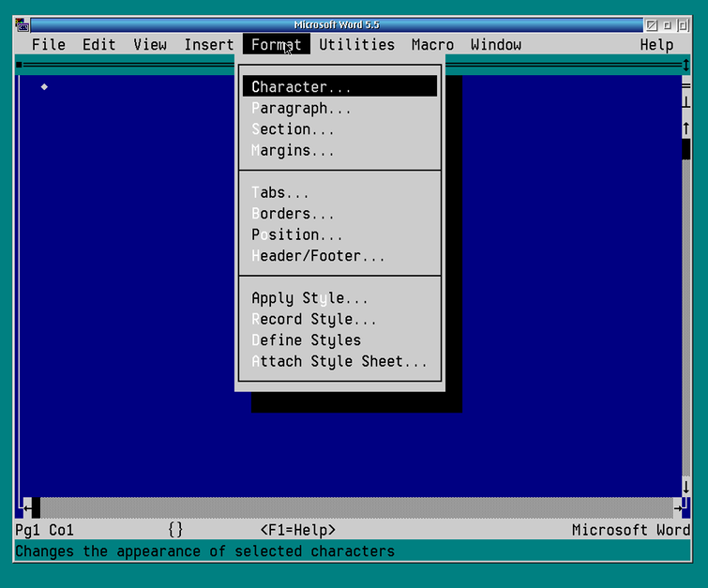Image resolution: width=708 pixels, height=588 pixels.
Task: Click the window resize corner icon
Action: pyautogui.click(x=685, y=507)
